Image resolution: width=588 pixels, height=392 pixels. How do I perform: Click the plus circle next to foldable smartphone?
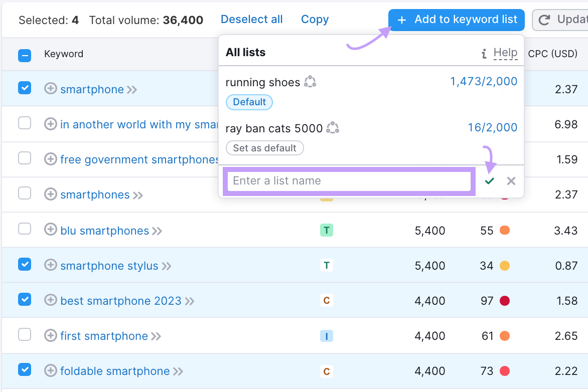click(50, 371)
